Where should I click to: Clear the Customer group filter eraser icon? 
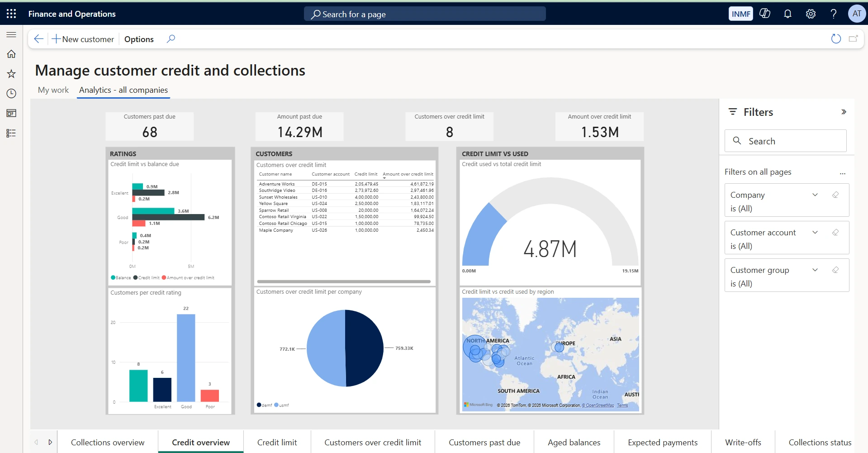coord(835,270)
